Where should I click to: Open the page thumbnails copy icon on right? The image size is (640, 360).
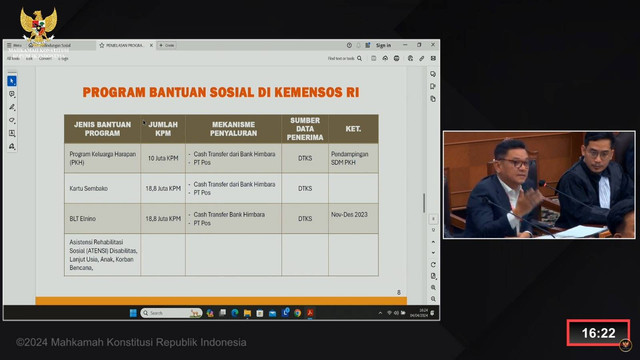coord(433,99)
